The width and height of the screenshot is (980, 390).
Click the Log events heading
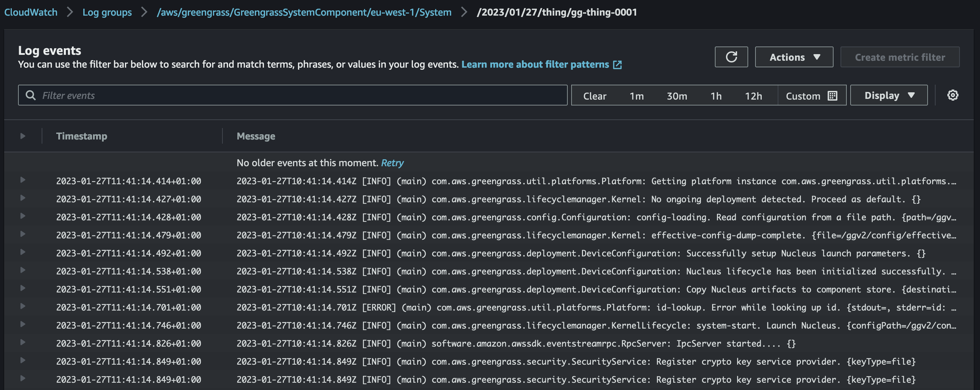(50, 51)
